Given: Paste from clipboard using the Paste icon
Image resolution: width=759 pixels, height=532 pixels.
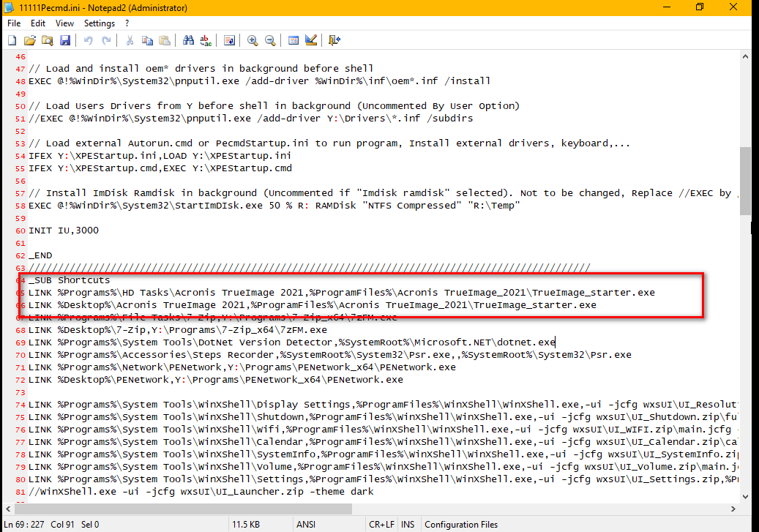Looking at the screenshot, I should point(165,41).
